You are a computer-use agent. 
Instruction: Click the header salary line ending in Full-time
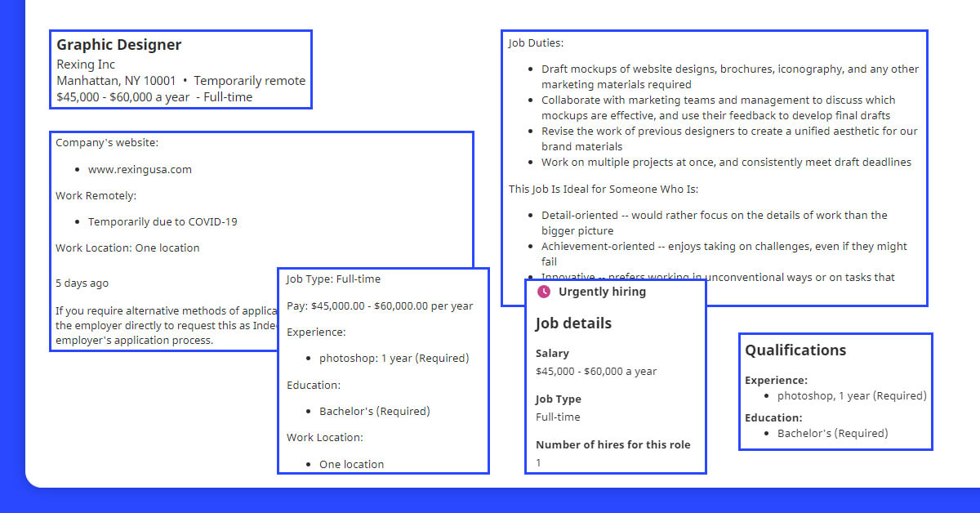pyautogui.click(x=154, y=97)
